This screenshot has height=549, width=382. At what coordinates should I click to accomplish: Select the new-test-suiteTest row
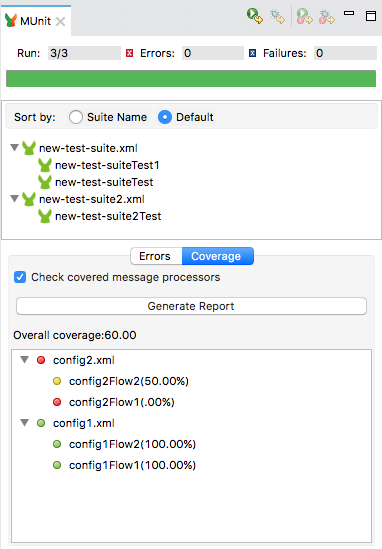104,182
